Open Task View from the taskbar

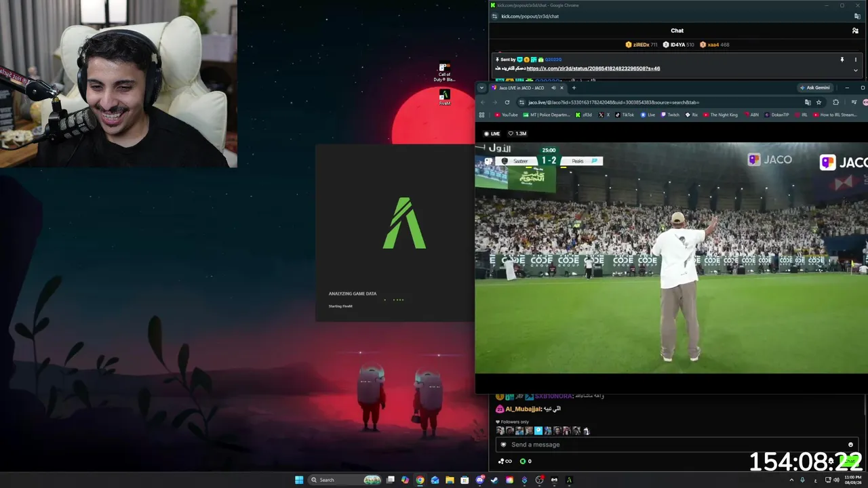click(391, 480)
